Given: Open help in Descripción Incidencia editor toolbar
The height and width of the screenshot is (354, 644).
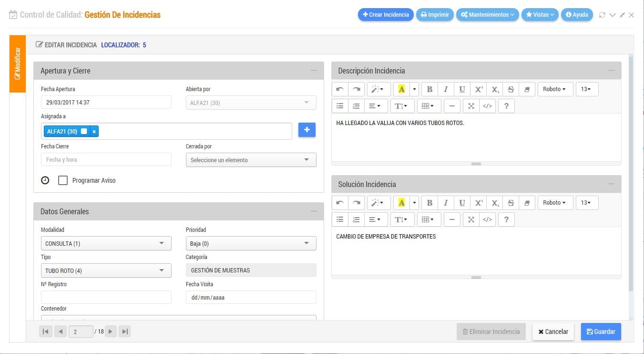Looking at the screenshot, I should (x=506, y=106).
